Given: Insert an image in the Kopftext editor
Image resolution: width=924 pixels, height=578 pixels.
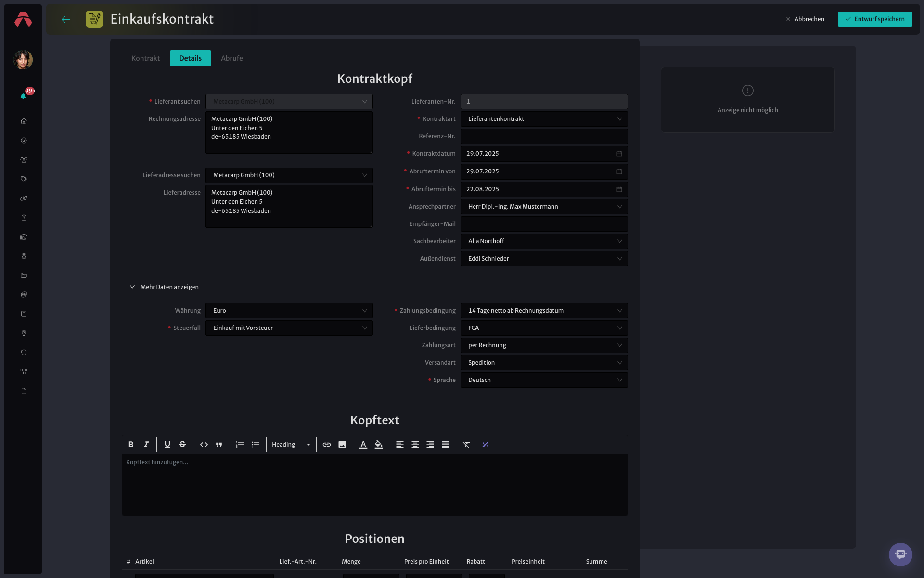Looking at the screenshot, I should 342,445.
